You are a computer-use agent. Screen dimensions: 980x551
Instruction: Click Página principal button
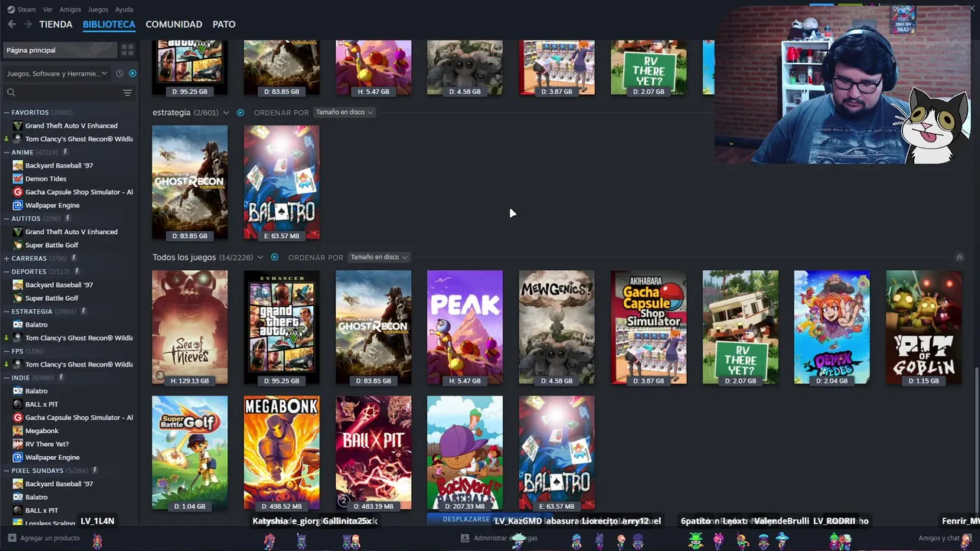(60, 50)
